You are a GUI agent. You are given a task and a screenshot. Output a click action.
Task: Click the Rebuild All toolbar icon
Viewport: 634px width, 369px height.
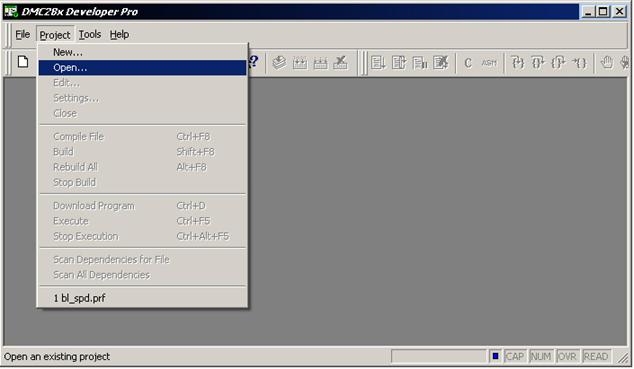point(320,63)
